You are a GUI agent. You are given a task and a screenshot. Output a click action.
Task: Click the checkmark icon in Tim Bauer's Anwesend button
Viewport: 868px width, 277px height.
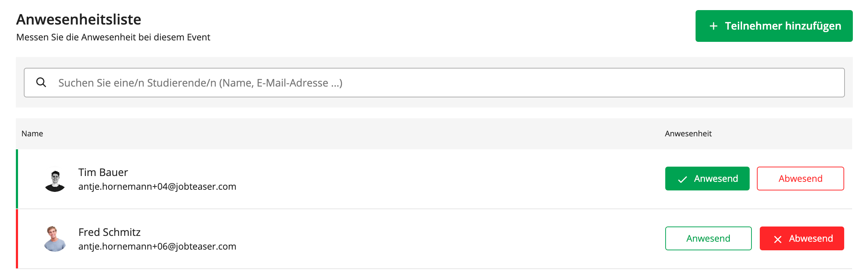[x=682, y=179]
